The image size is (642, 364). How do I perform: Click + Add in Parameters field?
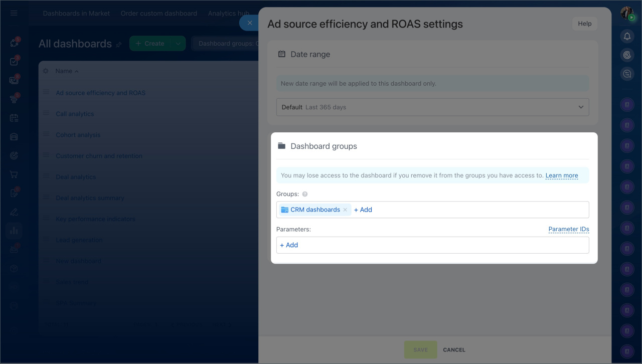coord(289,245)
